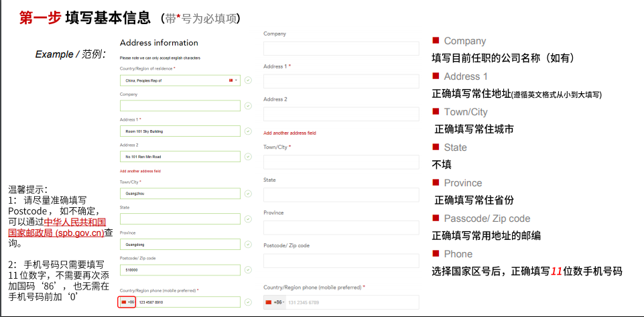Click the checkmark icon next to Guangdong province field
The height and width of the screenshot is (317, 644).
(248, 245)
